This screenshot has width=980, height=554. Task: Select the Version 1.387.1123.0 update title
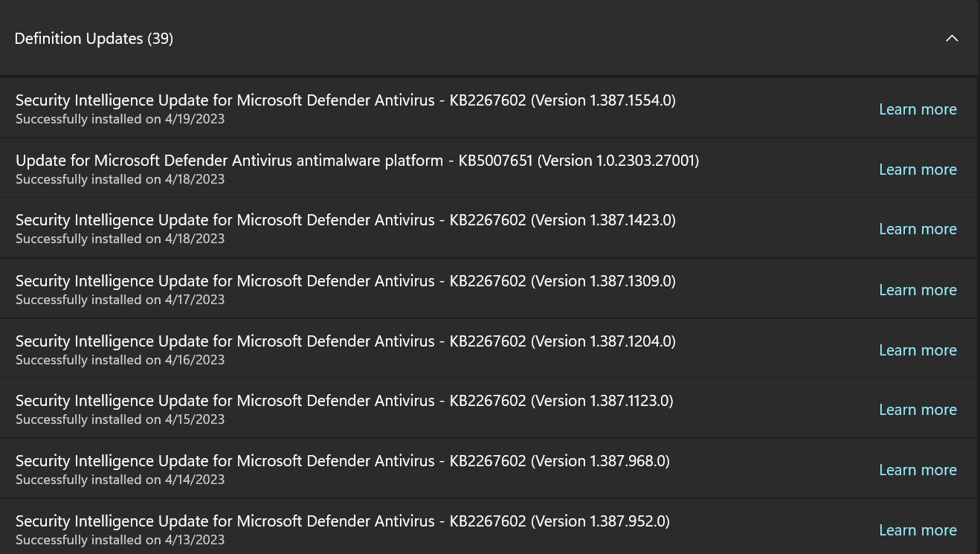tap(344, 401)
